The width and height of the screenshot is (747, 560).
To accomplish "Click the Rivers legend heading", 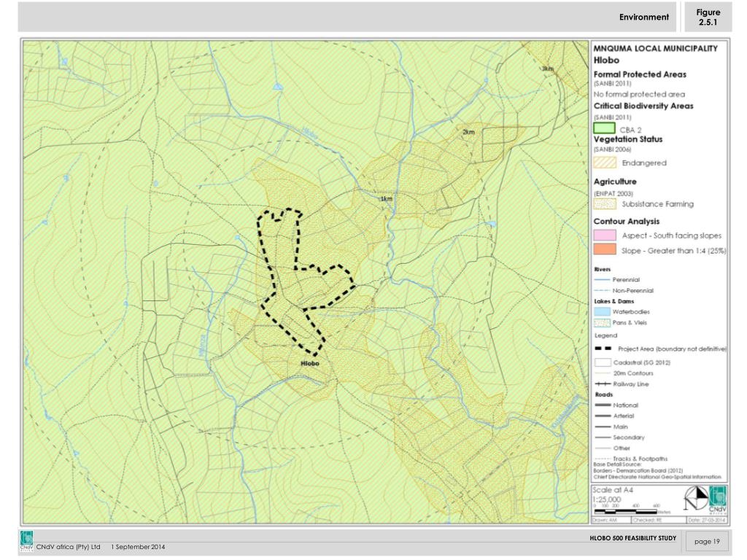I will coord(603,270).
